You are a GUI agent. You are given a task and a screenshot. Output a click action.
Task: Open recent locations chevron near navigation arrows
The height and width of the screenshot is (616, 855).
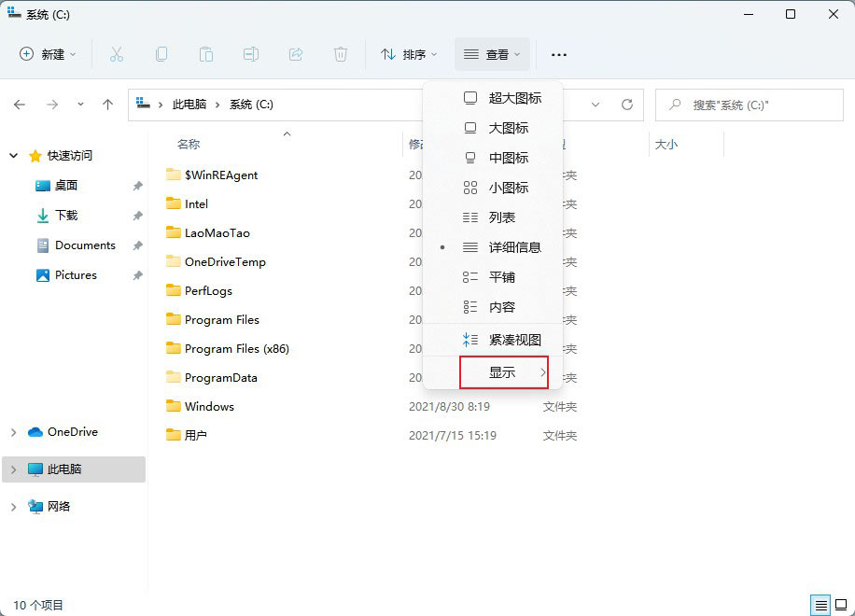pos(80,105)
